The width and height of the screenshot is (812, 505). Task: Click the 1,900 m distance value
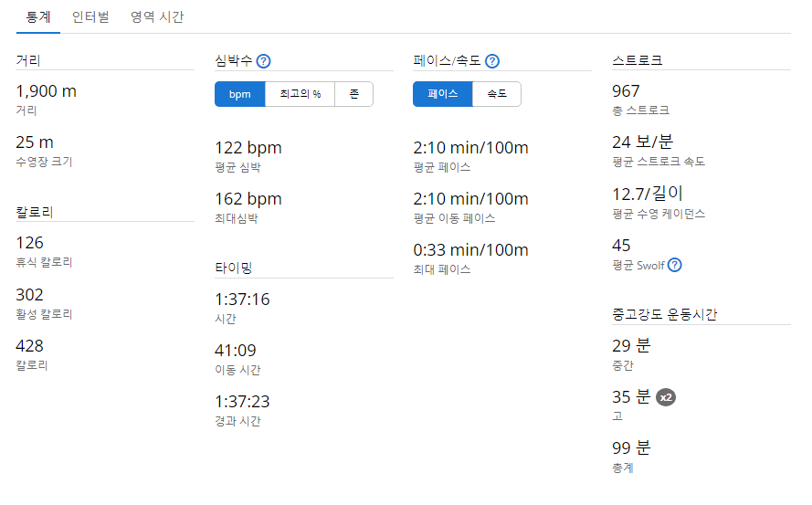pyautogui.click(x=46, y=91)
